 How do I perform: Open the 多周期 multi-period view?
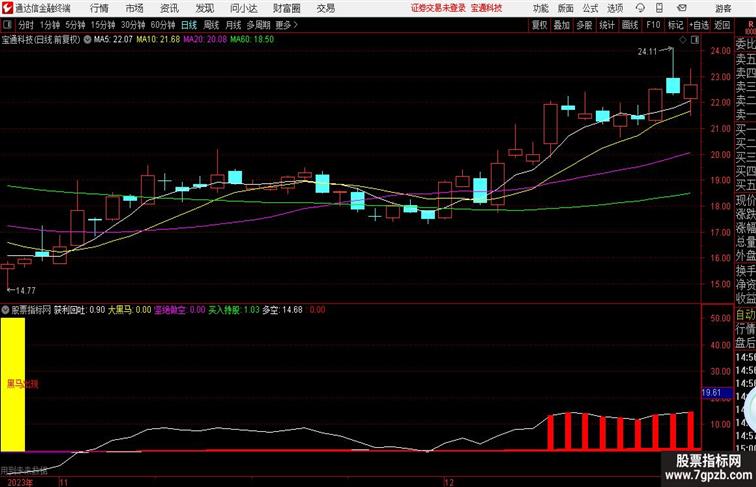[x=258, y=25]
